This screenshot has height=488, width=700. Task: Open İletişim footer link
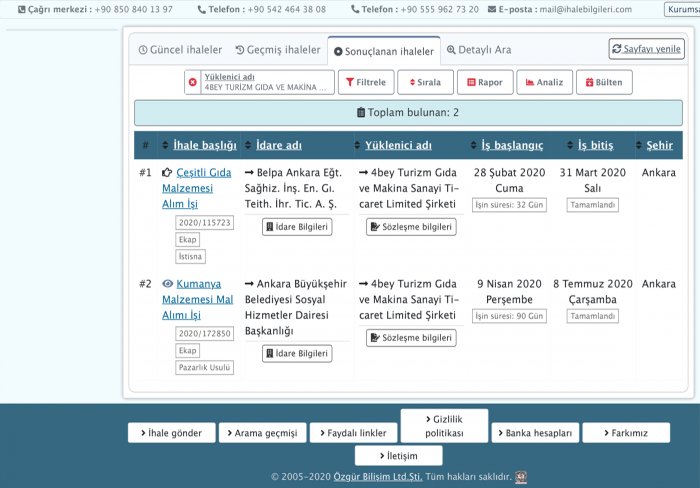pyautogui.click(x=399, y=456)
